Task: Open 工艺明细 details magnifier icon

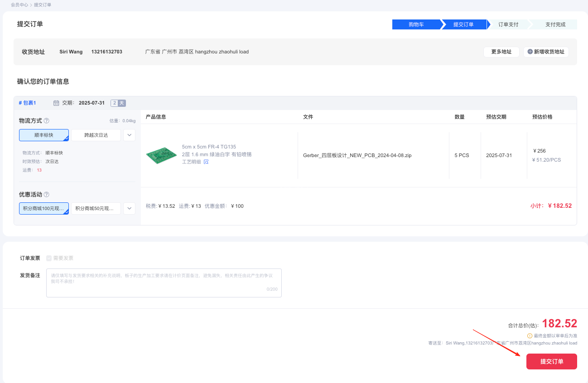Action: [206, 162]
